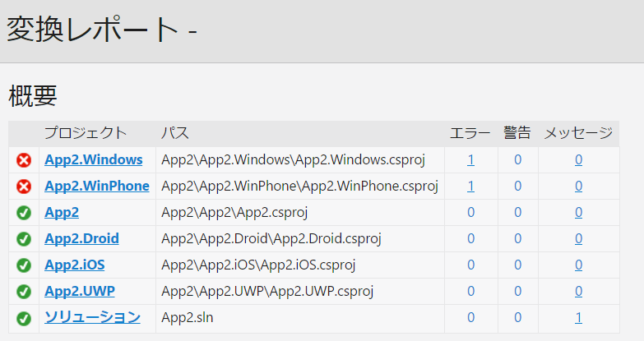Click the warning count for App2.Droid
This screenshot has height=341, width=644.
[x=518, y=238]
